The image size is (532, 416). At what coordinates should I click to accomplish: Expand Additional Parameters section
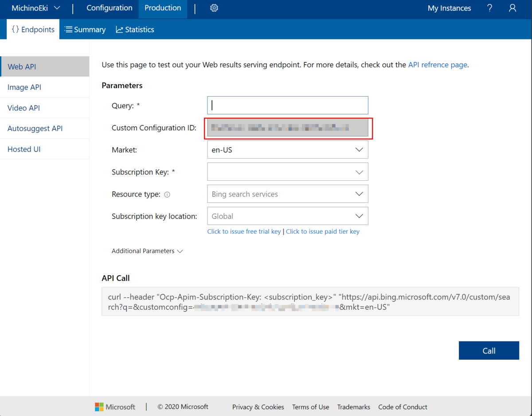point(147,251)
